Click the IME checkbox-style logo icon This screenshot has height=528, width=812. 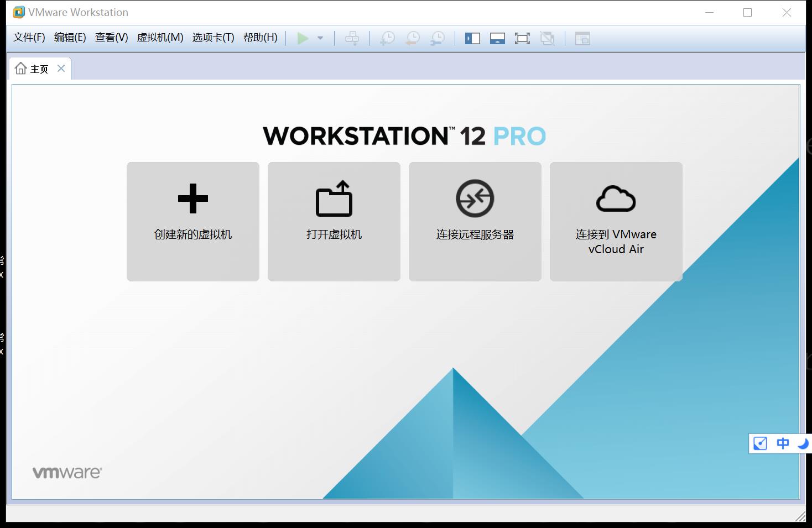(761, 443)
